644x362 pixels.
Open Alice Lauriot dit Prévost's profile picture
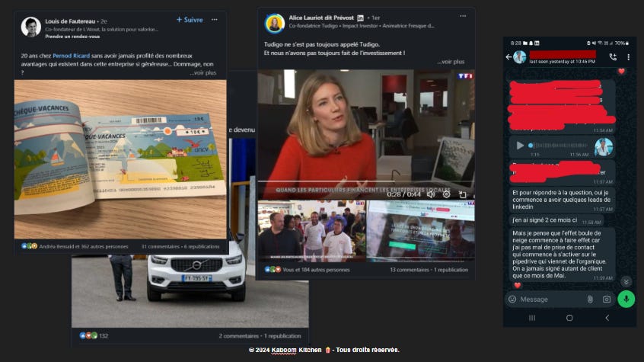pos(274,24)
